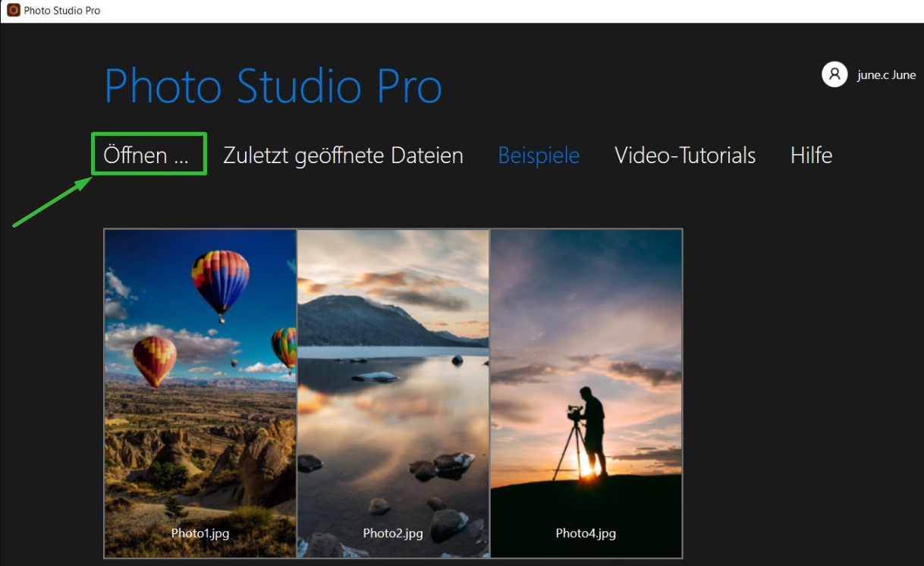Click the Photo2.jpg file name label
This screenshot has height=566, width=924.
pyautogui.click(x=393, y=533)
